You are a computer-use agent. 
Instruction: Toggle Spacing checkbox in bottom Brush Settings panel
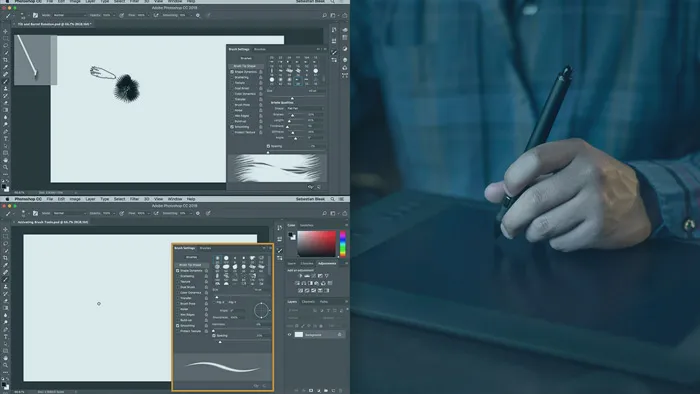[x=214, y=335]
